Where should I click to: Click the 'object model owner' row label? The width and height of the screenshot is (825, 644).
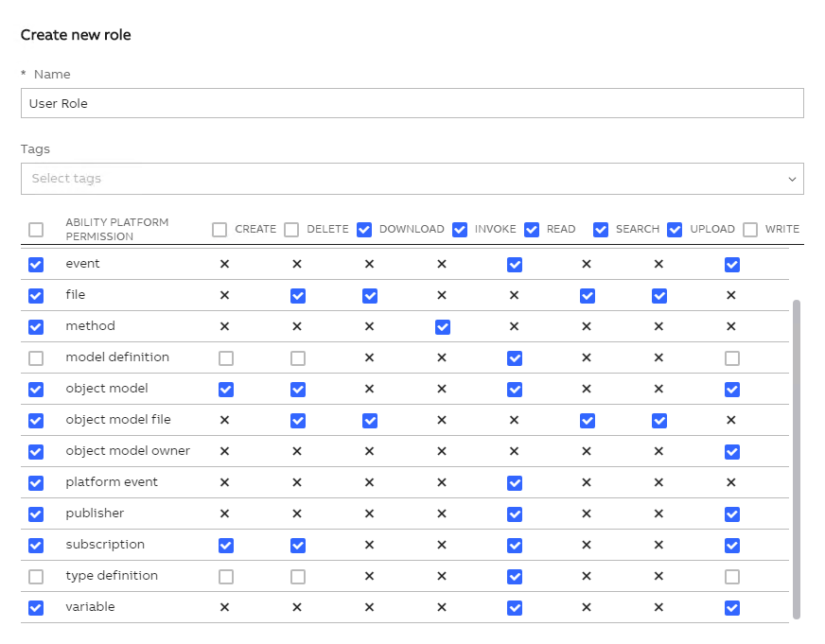(x=128, y=450)
